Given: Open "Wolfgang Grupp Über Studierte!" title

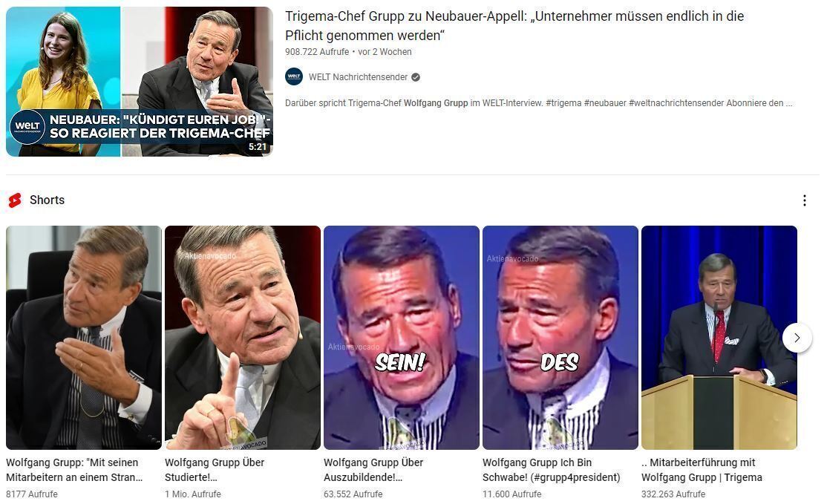Looking at the screenshot, I should tap(215, 470).
